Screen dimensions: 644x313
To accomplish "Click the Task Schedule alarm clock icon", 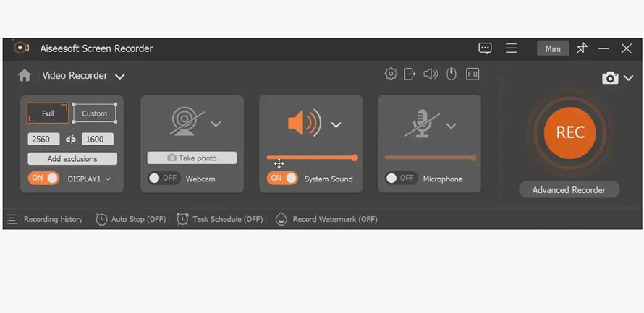I will pyautogui.click(x=182, y=219).
